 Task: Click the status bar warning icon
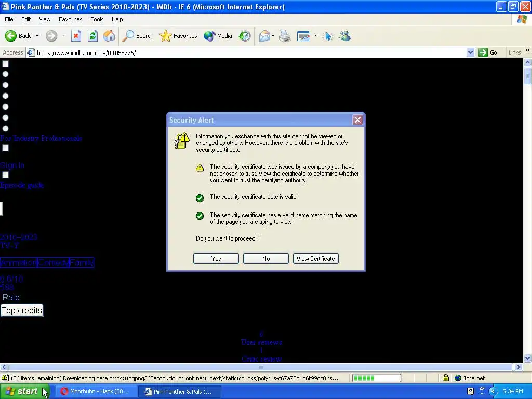(5, 378)
